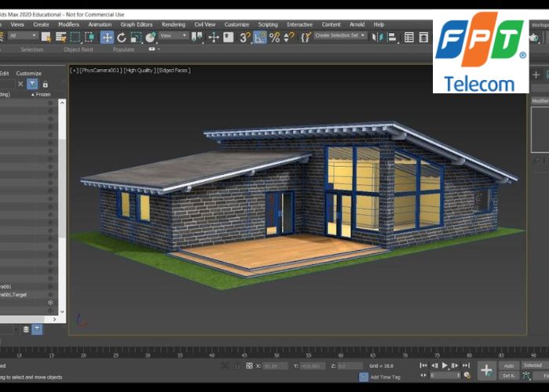Viewport: 549px width, 392px height.
Task: Toggle the Angle Snap icon
Action: point(260,37)
